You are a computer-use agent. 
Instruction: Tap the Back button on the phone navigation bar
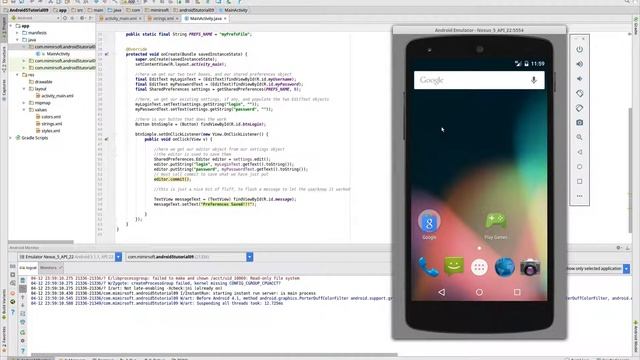click(x=442, y=292)
